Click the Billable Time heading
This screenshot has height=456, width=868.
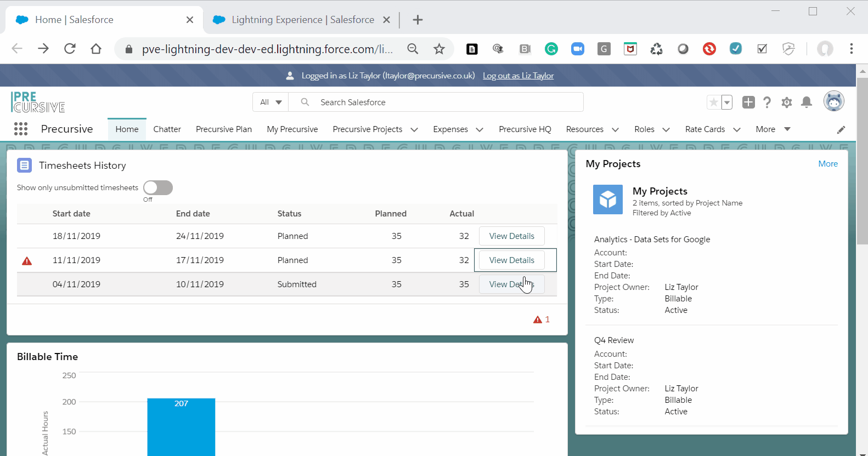(x=47, y=357)
